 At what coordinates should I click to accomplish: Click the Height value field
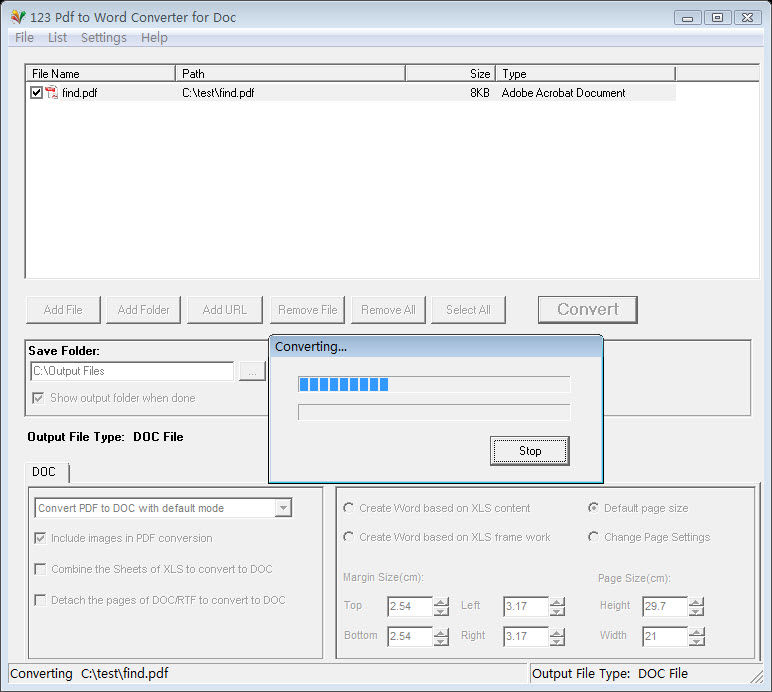pyautogui.click(x=665, y=606)
